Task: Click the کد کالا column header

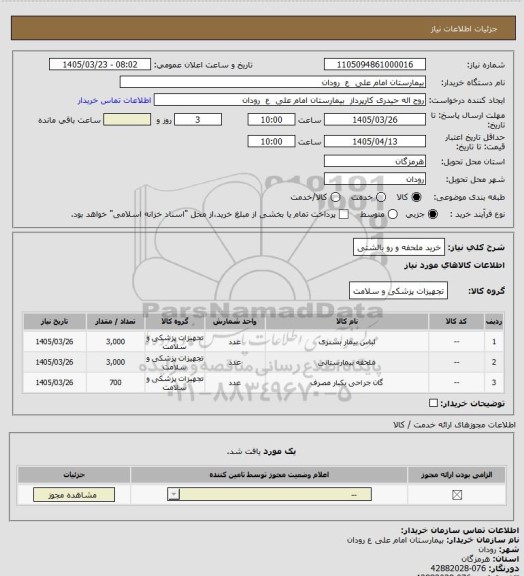Action: [x=456, y=321]
